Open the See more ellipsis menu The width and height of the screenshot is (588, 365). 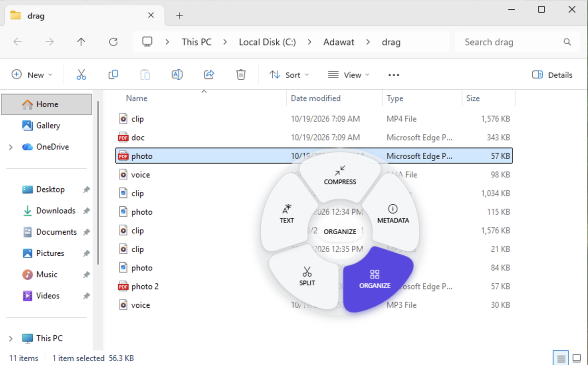pos(394,74)
